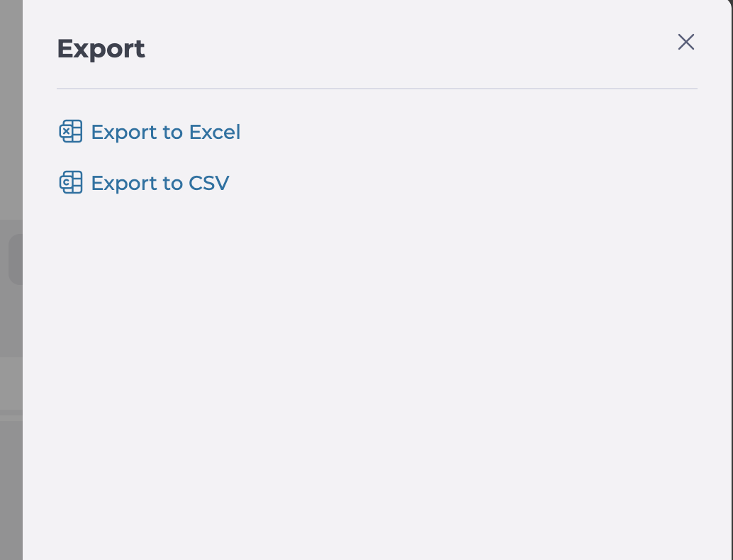Choose the Excel export option
The width and height of the screenshot is (733, 560).
(x=150, y=132)
